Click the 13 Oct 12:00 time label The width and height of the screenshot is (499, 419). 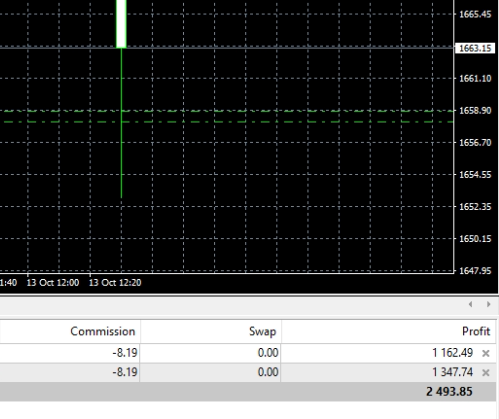click(x=53, y=283)
